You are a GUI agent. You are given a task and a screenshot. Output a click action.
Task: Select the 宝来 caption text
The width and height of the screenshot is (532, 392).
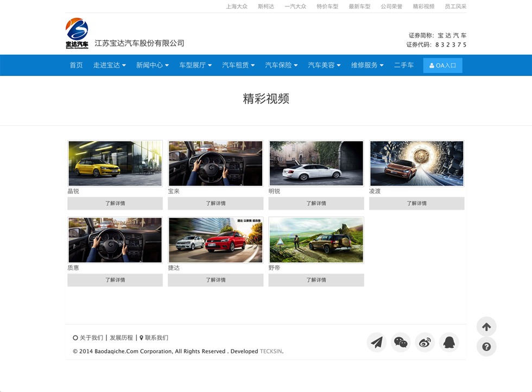[174, 191]
